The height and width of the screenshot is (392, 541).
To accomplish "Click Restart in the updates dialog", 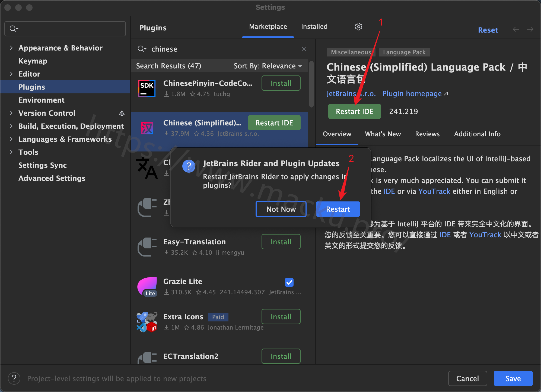I will coord(338,209).
